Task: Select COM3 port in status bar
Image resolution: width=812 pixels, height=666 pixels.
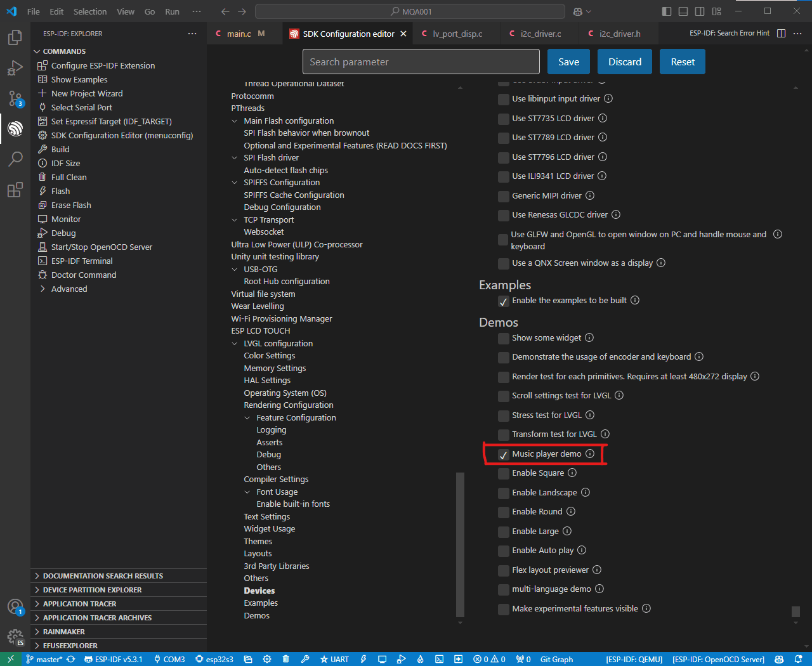Action: tap(169, 659)
